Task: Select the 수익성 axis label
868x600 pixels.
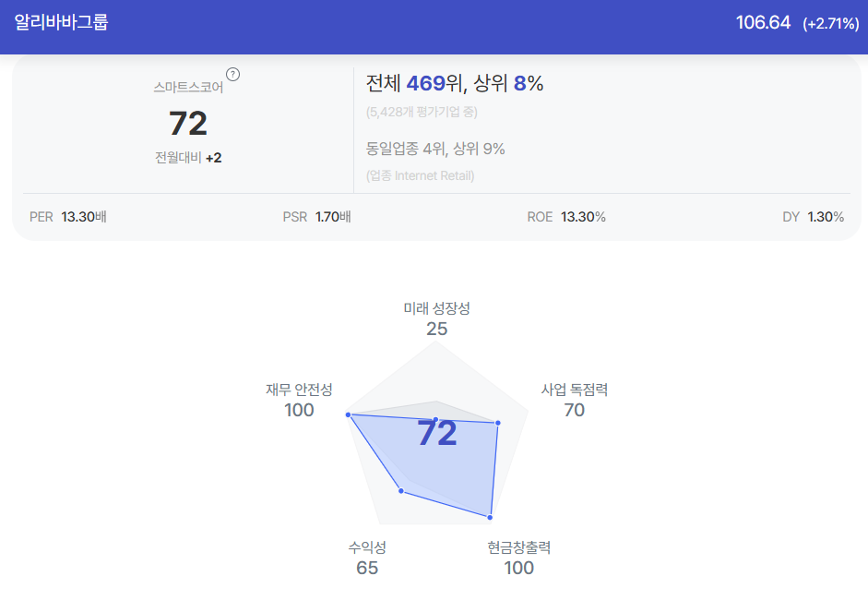Action: click(x=367, y=547)
